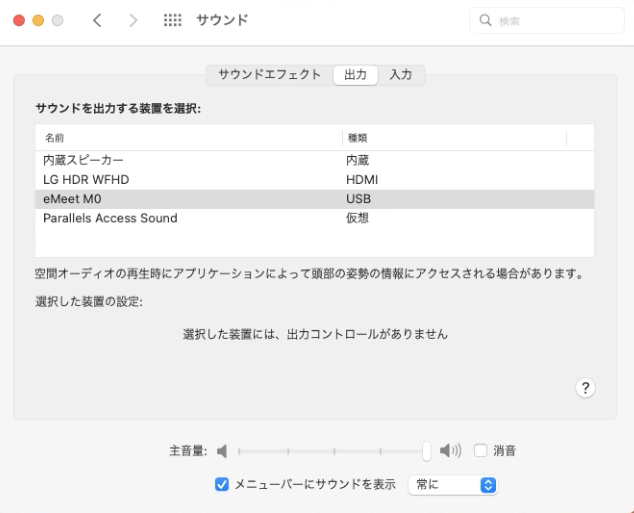
Task: Uncheck メニューバーにサウンドを表示 checkbox
Action: pyautogui.click(x=222, y=484)
